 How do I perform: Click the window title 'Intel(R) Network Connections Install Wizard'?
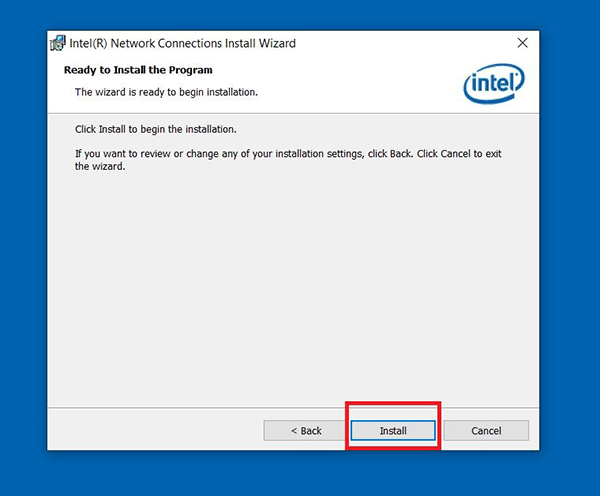pos(183,43)
